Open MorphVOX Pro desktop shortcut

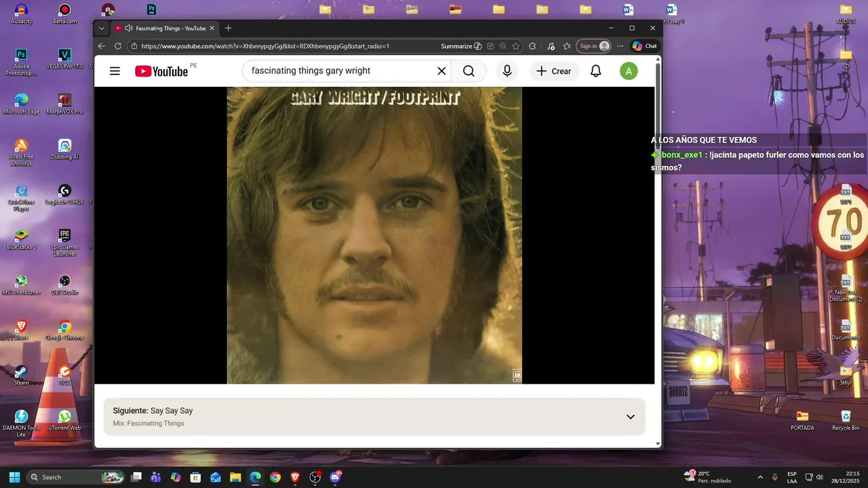pos(64,104)
